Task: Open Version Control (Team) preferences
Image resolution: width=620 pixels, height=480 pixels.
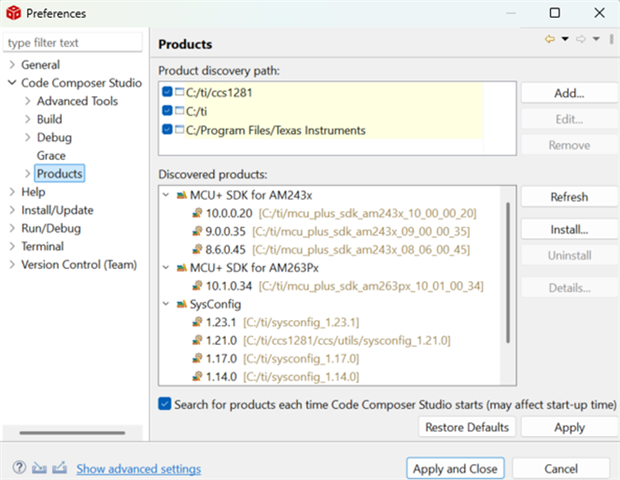Action: (x=79, y=265)
